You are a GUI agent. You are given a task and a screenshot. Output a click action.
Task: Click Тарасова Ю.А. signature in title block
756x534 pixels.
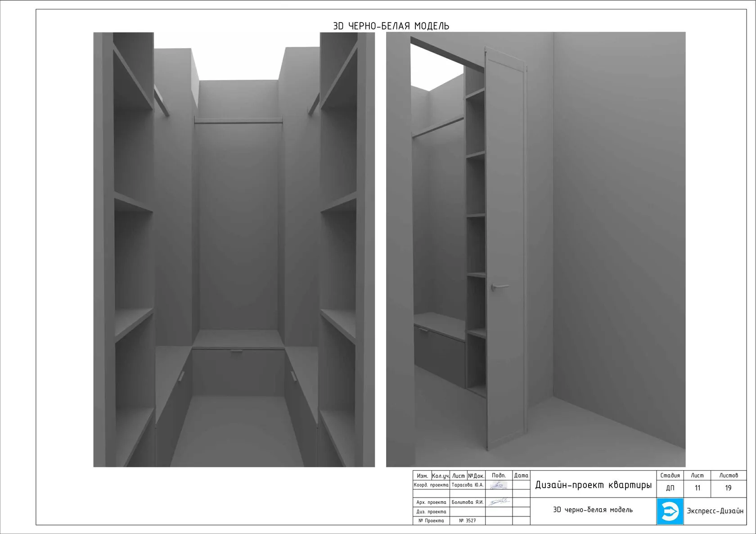click(498, 485)
